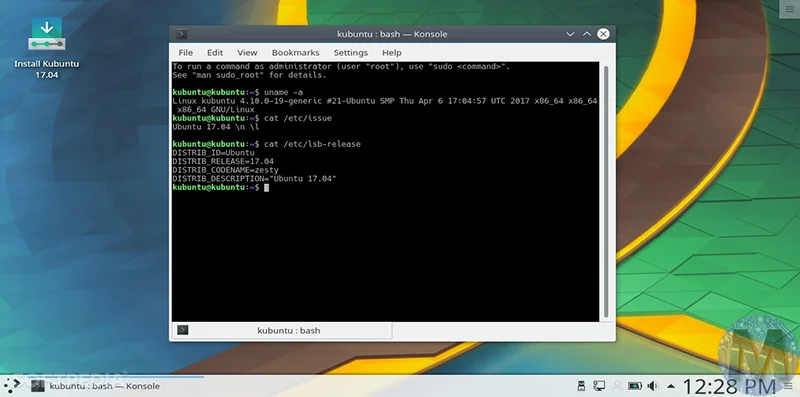
Task: Open the Bookmarks menu in Konsole
Action: 295,53
